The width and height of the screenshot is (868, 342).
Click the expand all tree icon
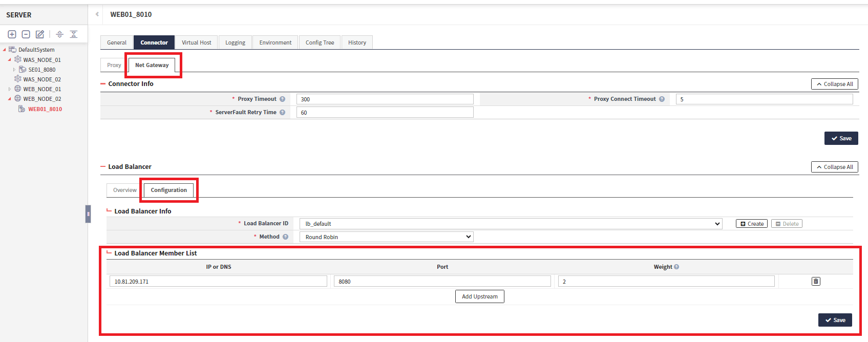click(59, 34)
